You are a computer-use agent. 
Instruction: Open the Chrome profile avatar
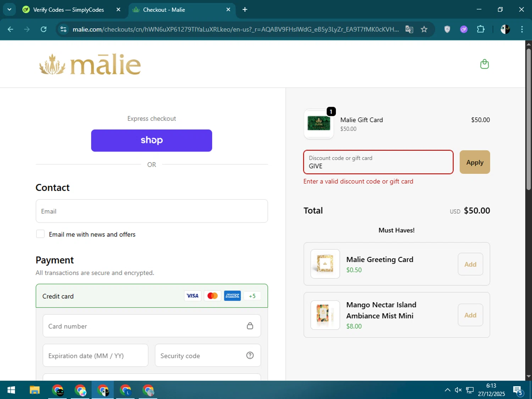pyautogui.click(x=505, y=29)
